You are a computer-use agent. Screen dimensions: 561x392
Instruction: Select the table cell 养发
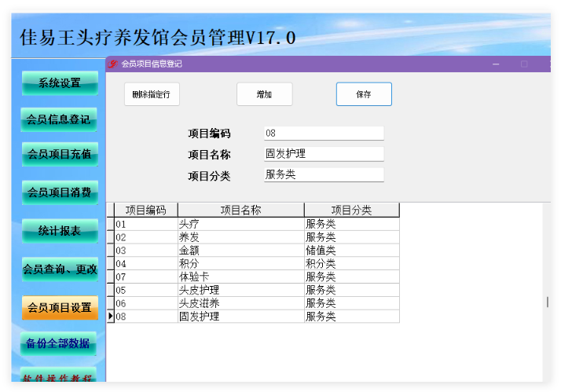pyautogui.click(x=240, y=237)
